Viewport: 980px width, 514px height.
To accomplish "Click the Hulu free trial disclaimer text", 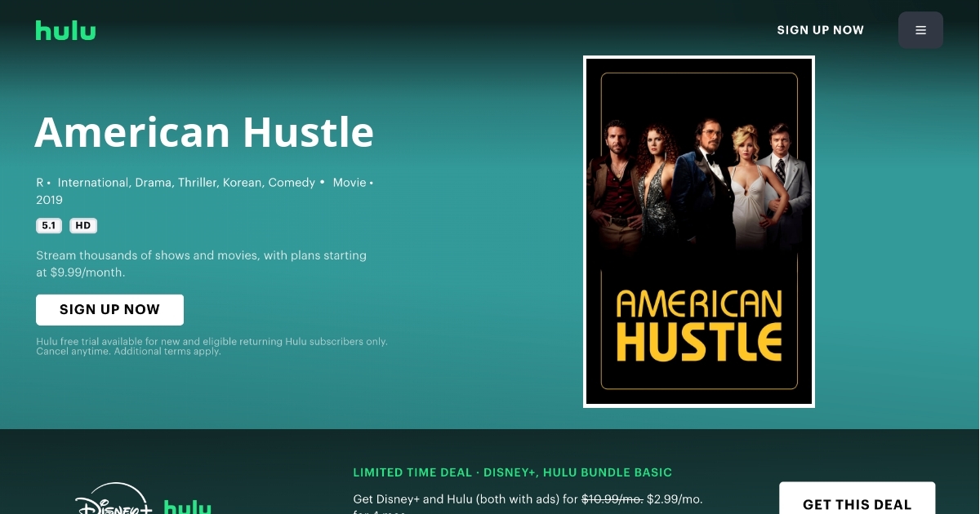I will pos(212,346).
